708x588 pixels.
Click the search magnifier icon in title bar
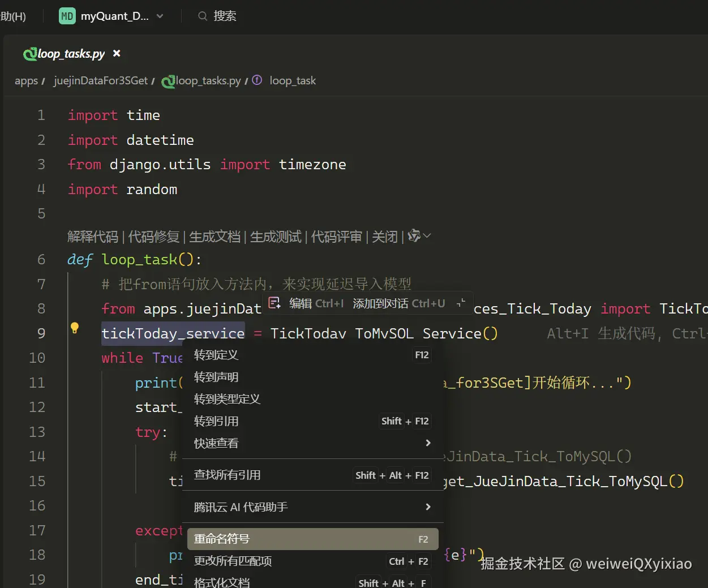pyautogui.click(x=203, y=16)
